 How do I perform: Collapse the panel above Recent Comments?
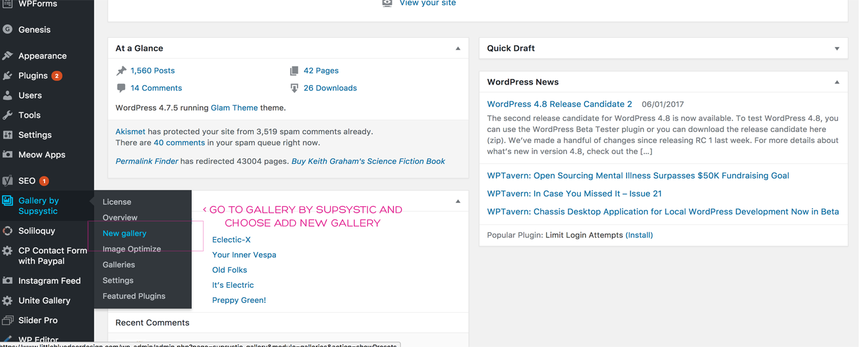click(x=458, y=202)
